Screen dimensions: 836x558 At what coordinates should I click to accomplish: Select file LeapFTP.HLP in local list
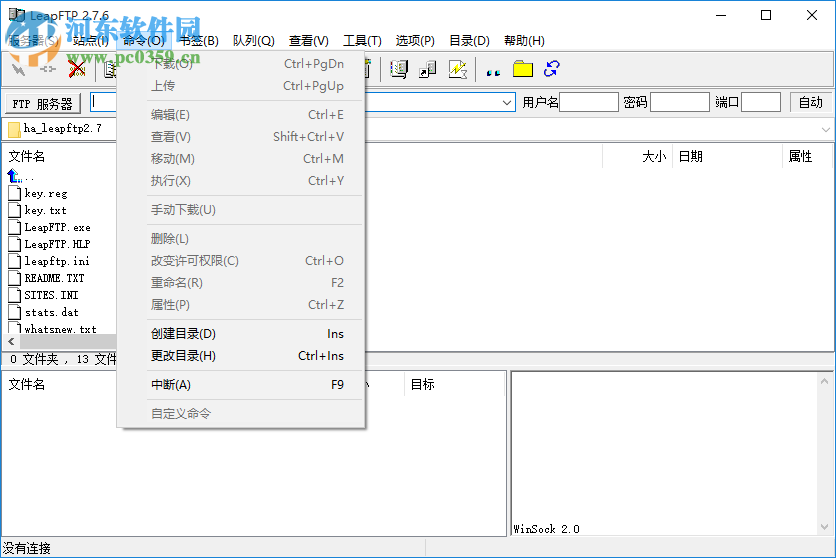click(57, 244)
